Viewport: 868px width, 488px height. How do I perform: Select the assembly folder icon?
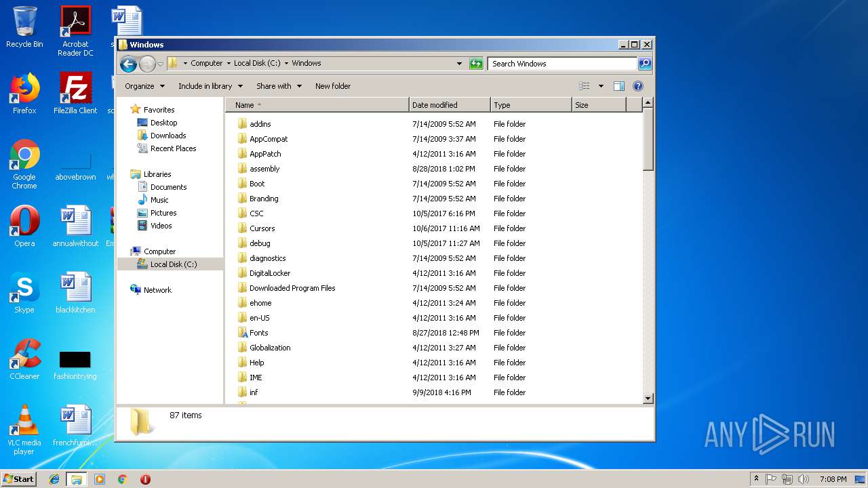pyautogui.click(x=243, y=169)
